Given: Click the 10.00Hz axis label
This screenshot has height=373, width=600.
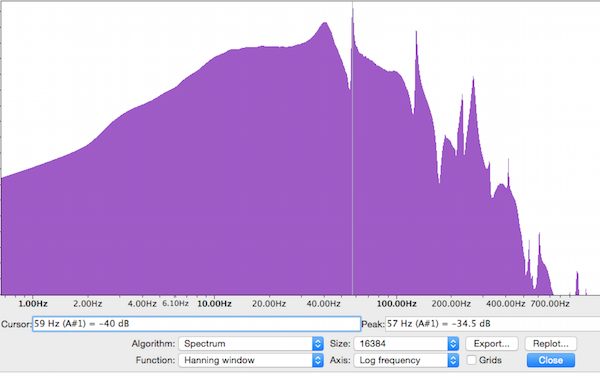Looking at the screenshot, I should click(x=214, y=304).
